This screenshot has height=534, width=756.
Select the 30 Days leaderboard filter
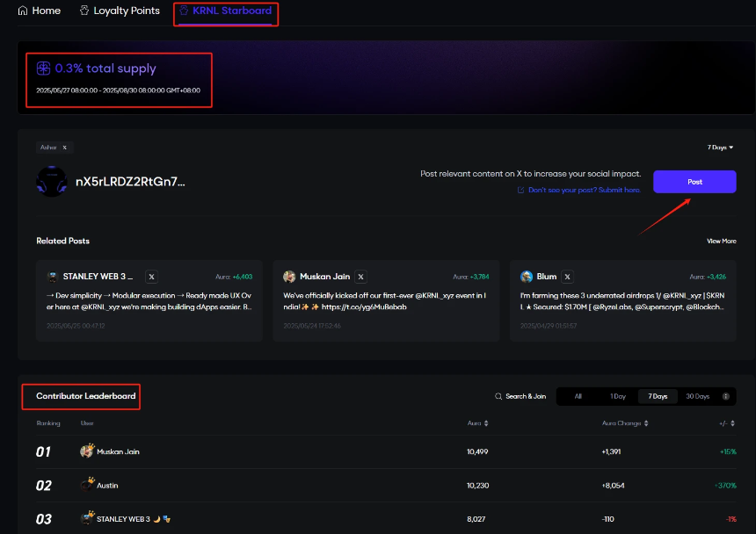697,396
